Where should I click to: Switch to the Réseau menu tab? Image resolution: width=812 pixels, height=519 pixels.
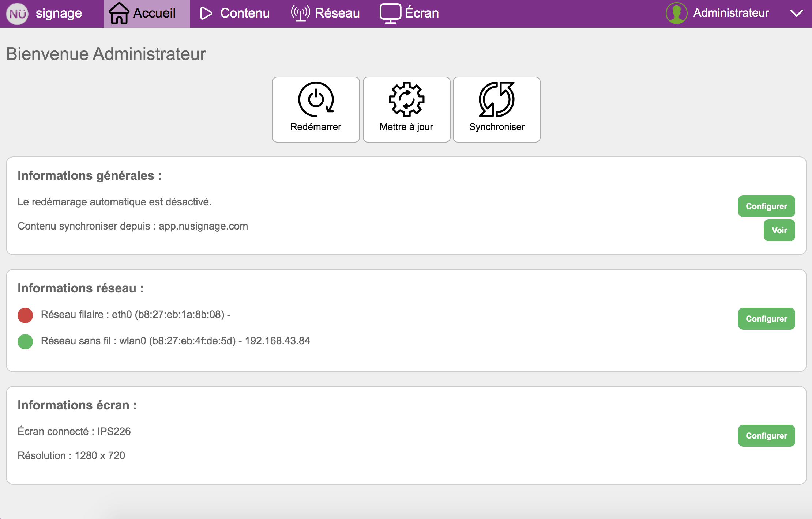tap(337, 13)
